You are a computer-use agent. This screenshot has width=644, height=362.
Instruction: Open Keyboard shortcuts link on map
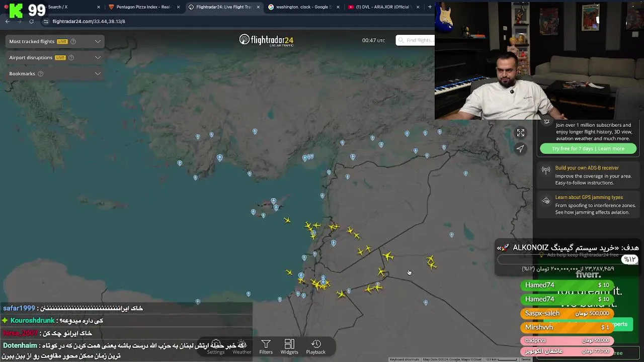(x=404, y=359)
